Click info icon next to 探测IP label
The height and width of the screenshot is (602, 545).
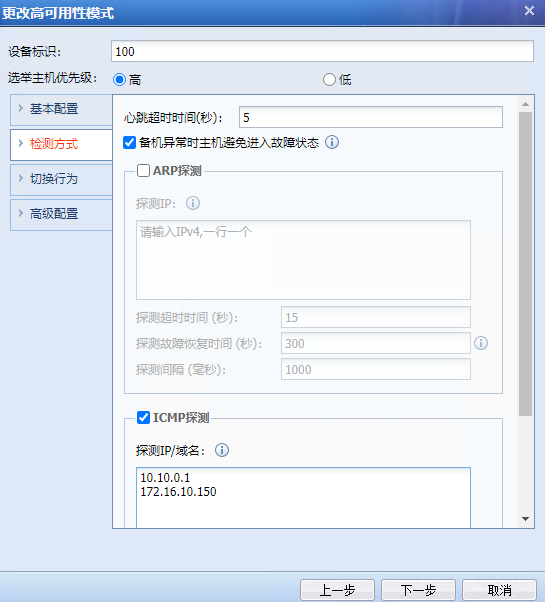coord(193,203)
